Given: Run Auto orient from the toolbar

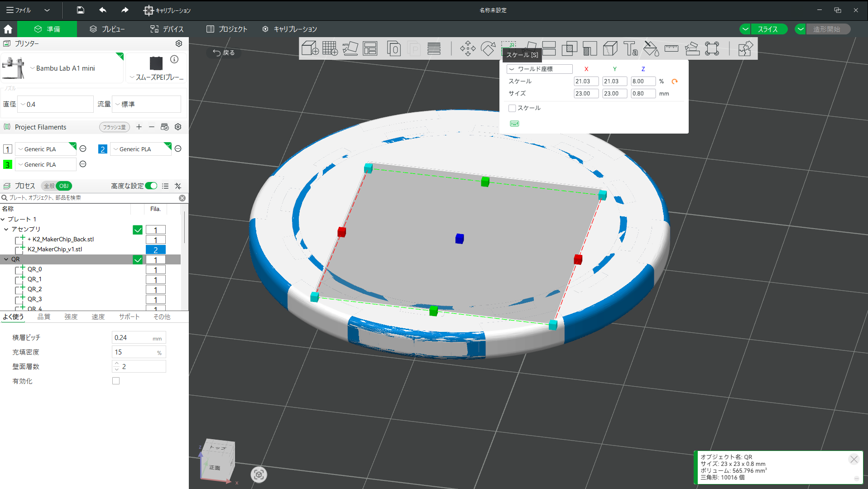Looking at the screenshot, I should 350,48.
